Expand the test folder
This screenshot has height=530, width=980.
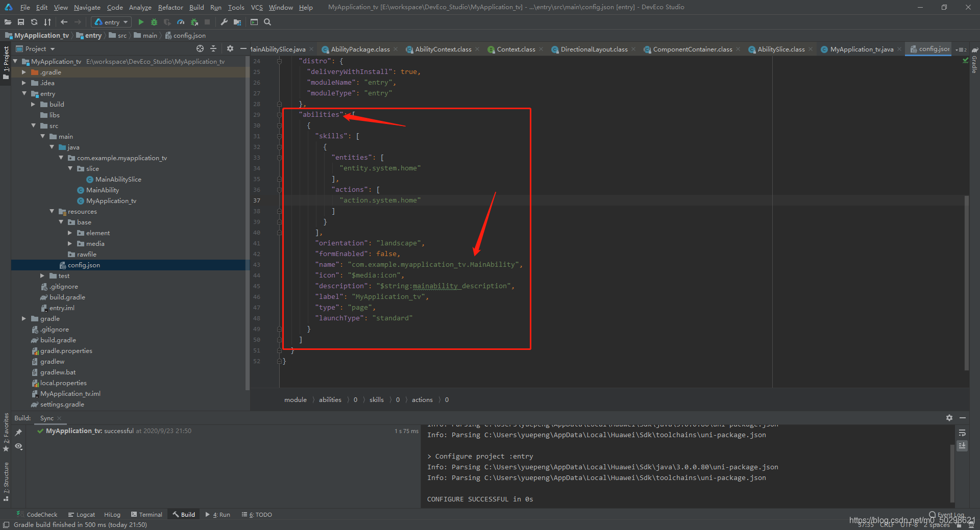(42, 276)
